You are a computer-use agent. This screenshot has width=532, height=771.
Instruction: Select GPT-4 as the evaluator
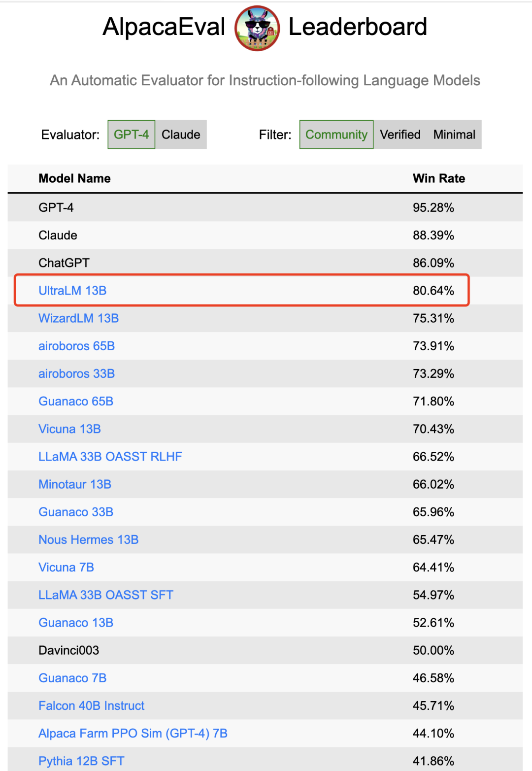coord(132,134)
